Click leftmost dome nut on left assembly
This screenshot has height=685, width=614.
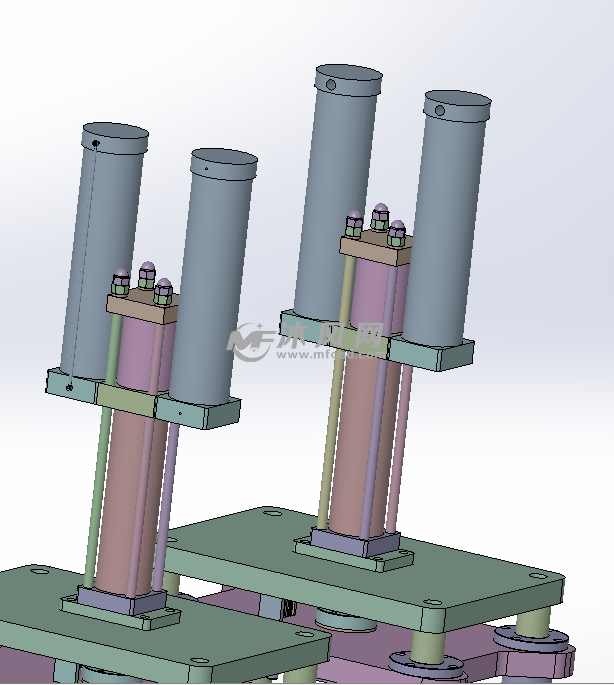click(x=119, y=281)
